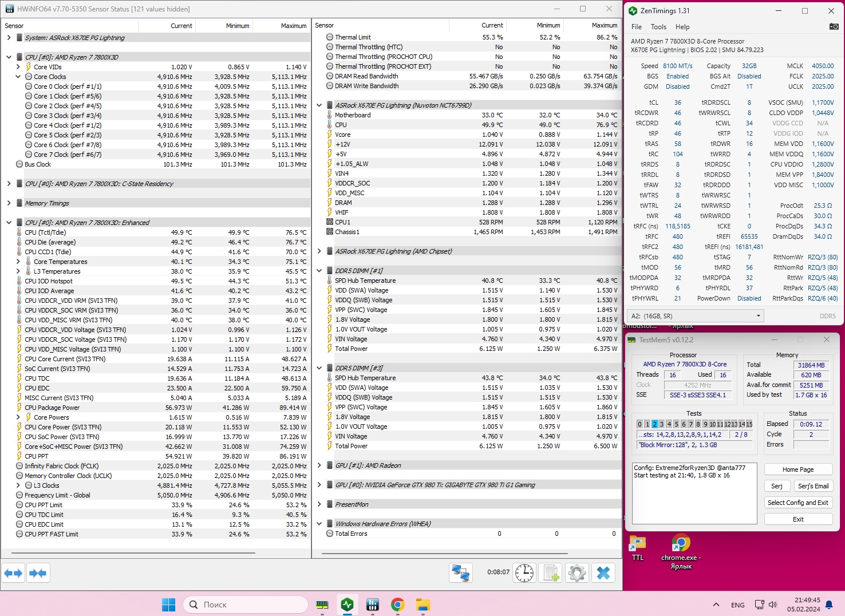
Task: Click the chip icon beside PresentMon
Action: tap(330, 504)
